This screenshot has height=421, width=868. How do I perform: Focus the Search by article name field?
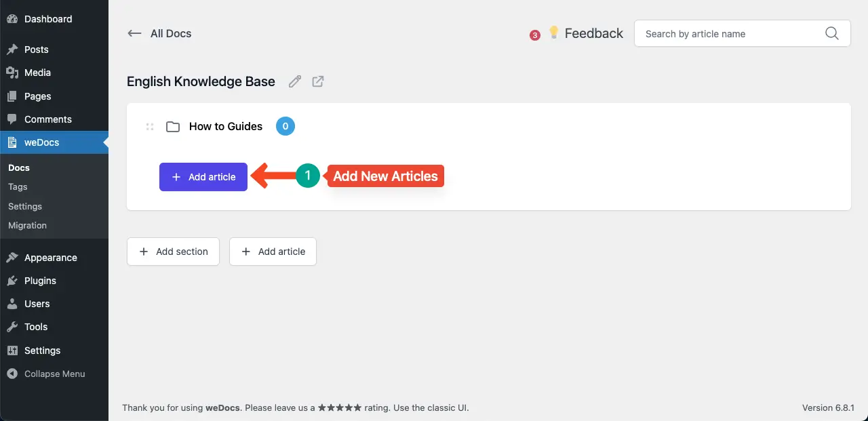click(x=742, y=33)
